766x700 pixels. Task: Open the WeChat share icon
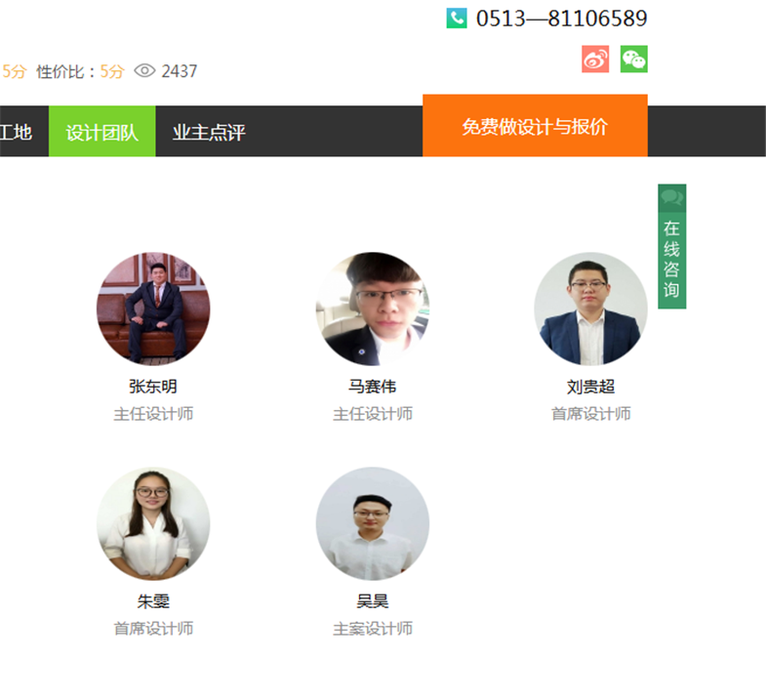pos(633,60)
